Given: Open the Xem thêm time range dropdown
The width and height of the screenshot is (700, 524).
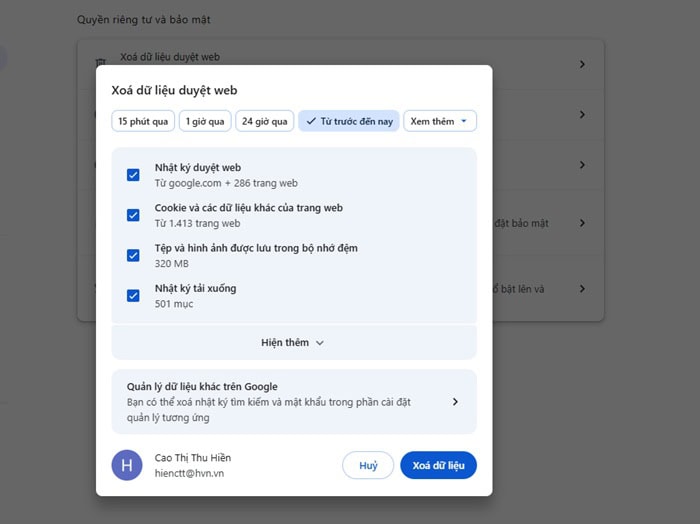Looking at the screenshot, I should 440,121.
